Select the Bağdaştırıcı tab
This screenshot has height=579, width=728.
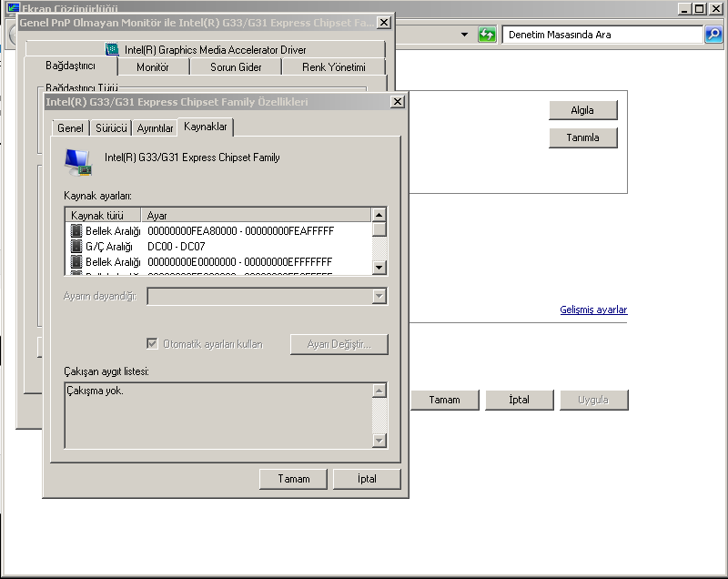pyautogui.click(x=71, y=66)
